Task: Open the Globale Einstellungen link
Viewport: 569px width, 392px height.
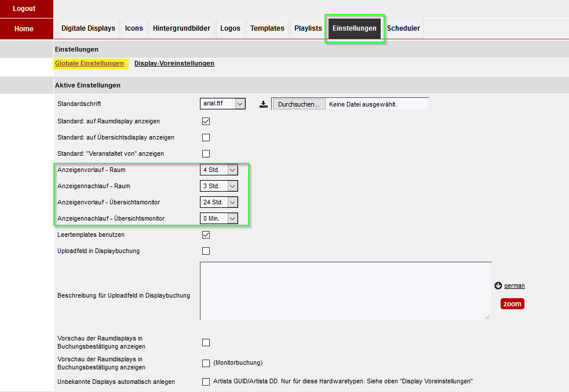Action: (x=89, y=64)
